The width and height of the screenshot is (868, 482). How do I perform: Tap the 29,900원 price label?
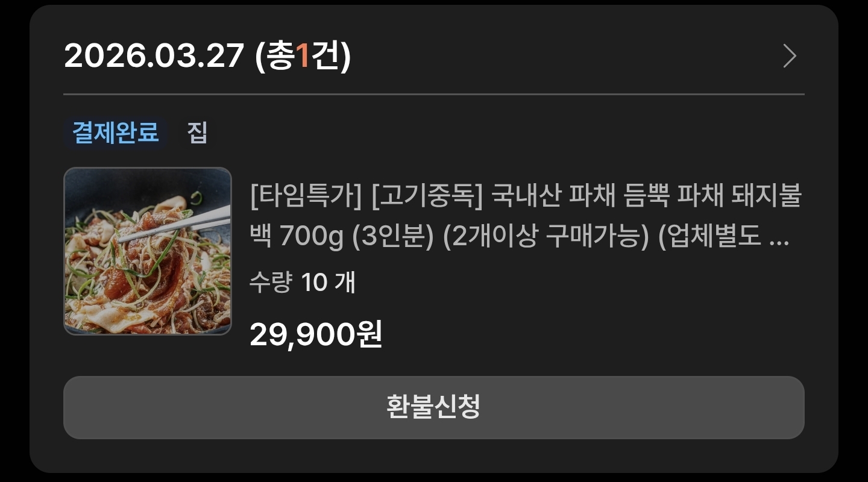coord(316,334)
